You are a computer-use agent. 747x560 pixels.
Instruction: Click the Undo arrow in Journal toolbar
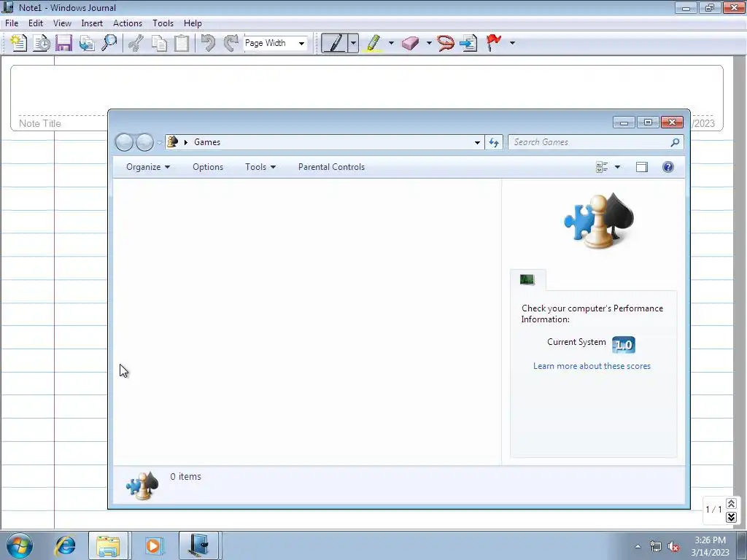208,43
